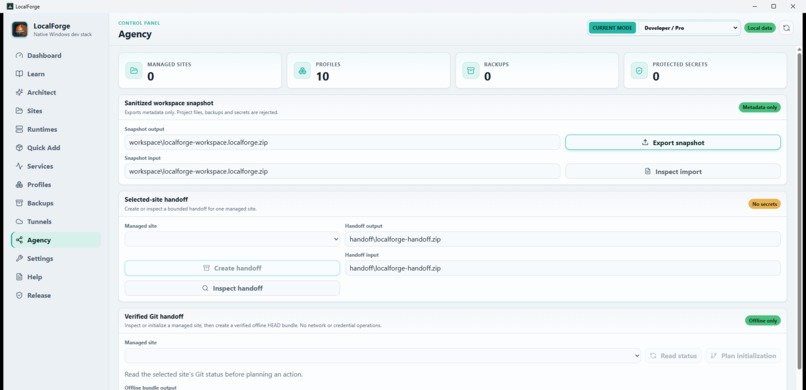
Task: Click the refresh icon beside Local data
Action: pos(786,28)
